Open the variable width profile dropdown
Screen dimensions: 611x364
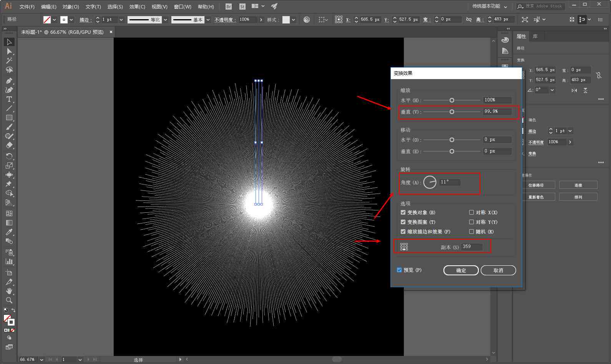click(166, 20)
